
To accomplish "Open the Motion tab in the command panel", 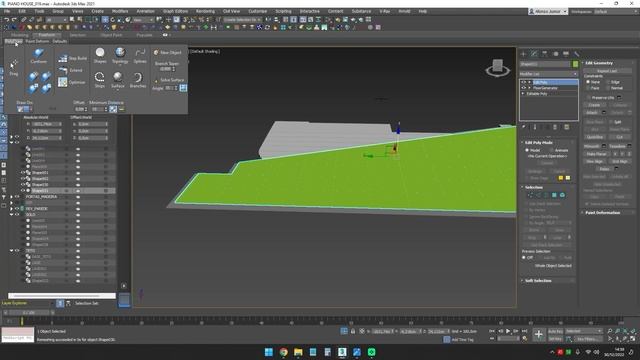I will click(x=555, y=53).
